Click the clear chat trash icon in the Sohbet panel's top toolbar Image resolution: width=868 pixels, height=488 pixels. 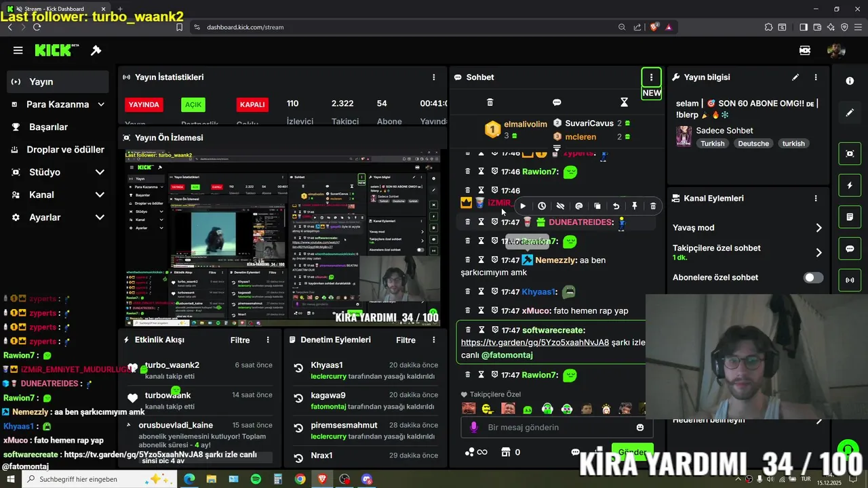[x=490, y=102]
